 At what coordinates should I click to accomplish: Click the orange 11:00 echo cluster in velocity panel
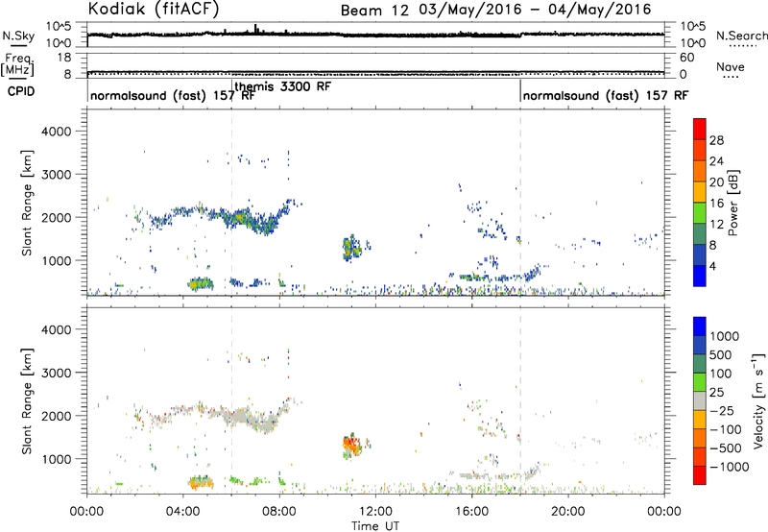coord(352,447)
